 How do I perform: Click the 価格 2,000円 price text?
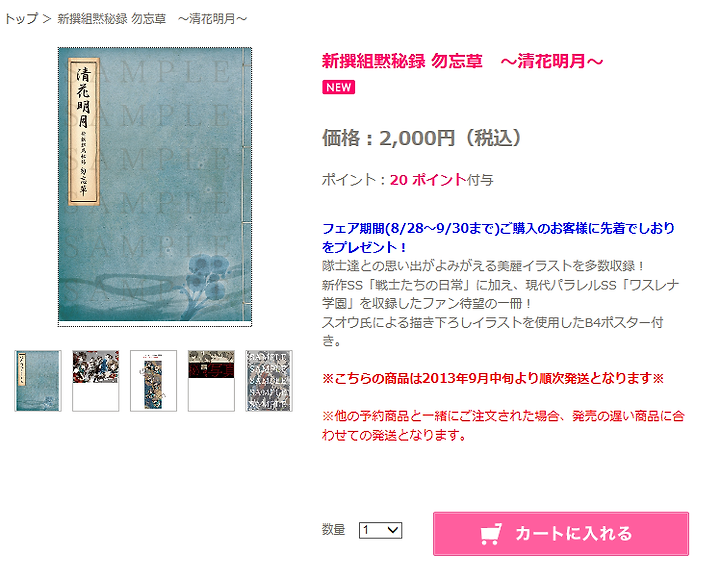click(421, 138)
